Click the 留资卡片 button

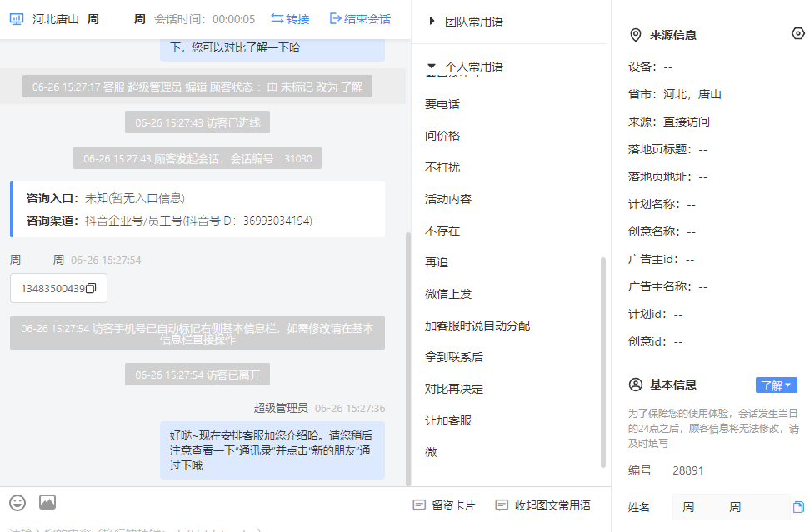(x=444, y=505)
